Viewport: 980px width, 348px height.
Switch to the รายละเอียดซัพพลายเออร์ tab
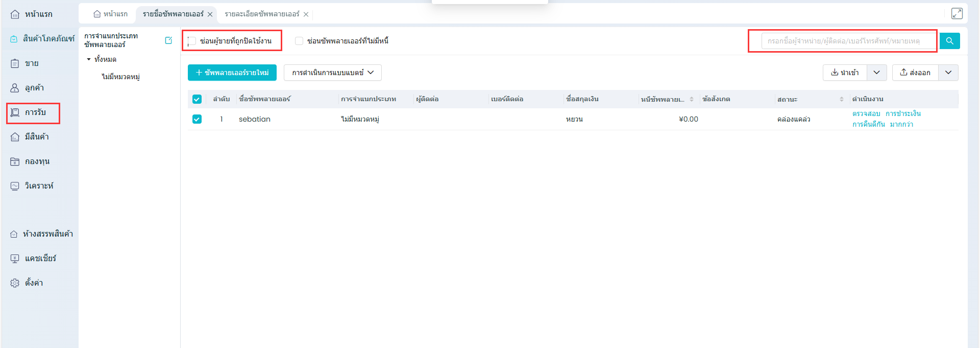click(x=262, y=14)
